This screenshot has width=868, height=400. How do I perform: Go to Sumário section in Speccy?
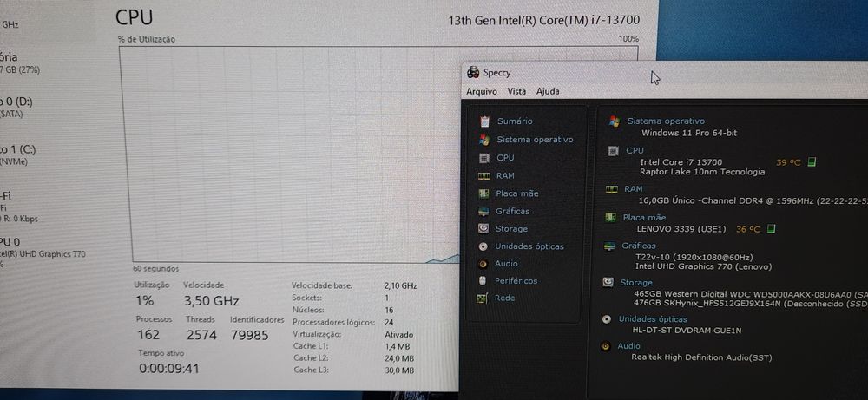pos(515,121)
